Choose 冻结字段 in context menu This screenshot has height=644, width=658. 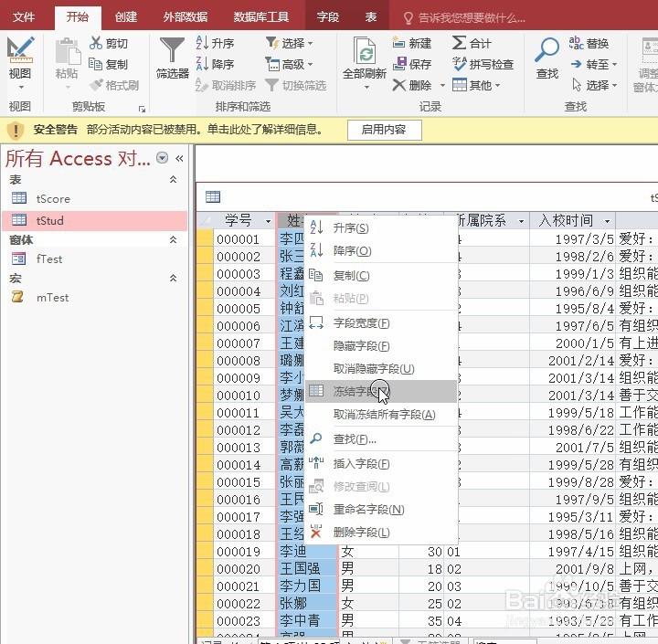pyautogui.click(x=380, y=391)
